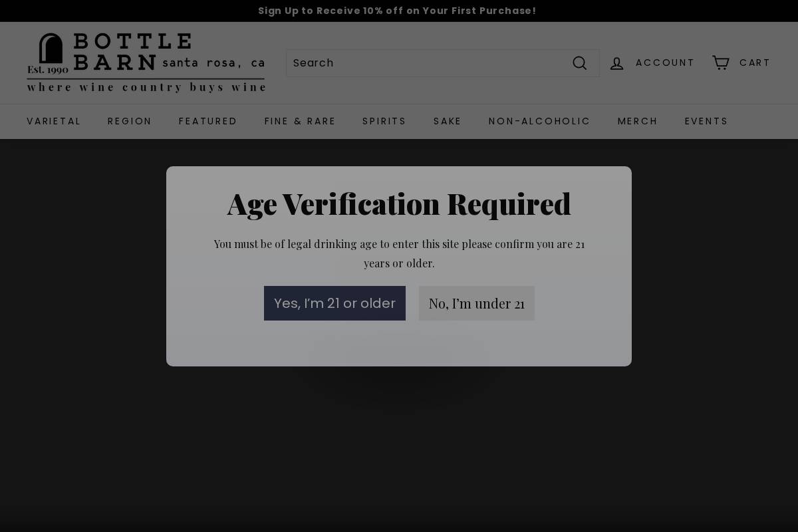The width and height of the screenshot is (798, 532).
Task: Open the account person icon
Action: click(x=617, y=63)
